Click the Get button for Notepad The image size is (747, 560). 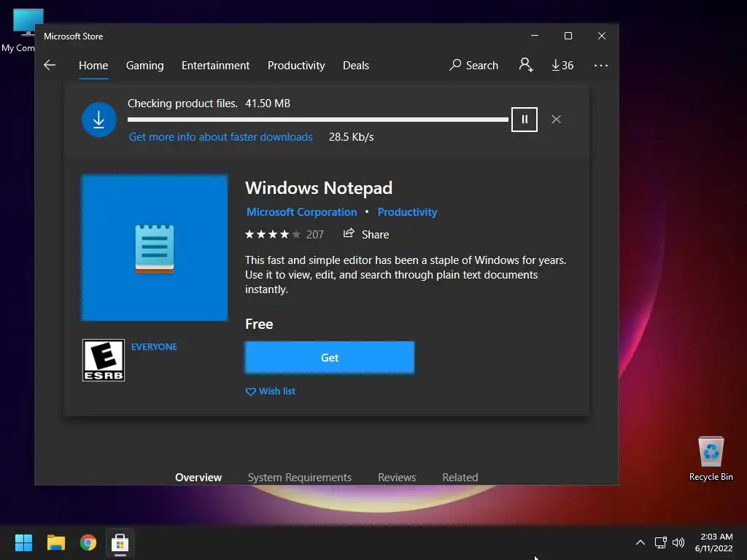click(x=330, y=357)
